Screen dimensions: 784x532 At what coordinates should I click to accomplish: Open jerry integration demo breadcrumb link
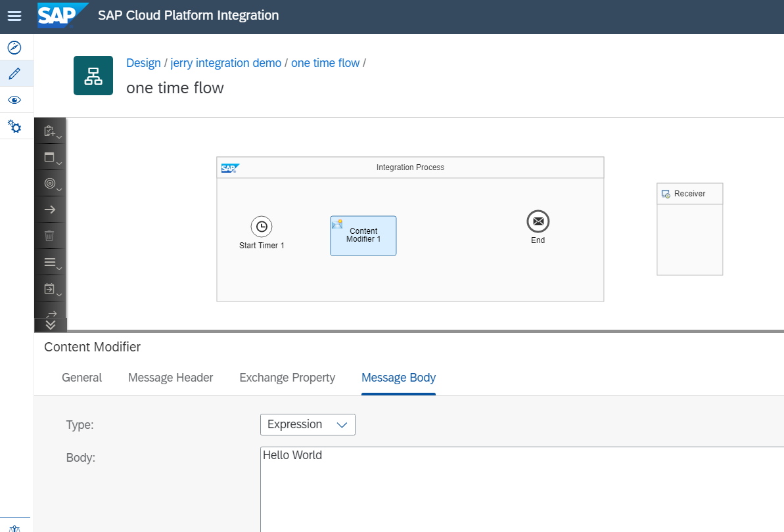tap(225, 63)
